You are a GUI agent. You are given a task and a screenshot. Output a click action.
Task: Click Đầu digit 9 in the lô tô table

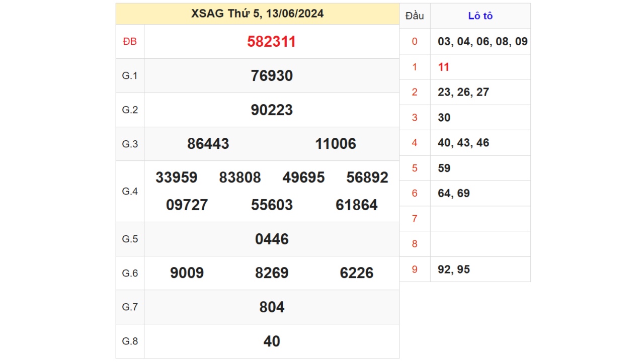point(415,269)
